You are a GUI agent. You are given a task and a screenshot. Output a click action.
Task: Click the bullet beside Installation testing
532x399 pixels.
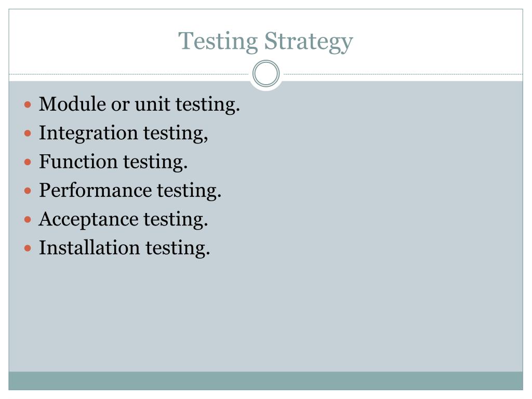[x=28, y=248]
